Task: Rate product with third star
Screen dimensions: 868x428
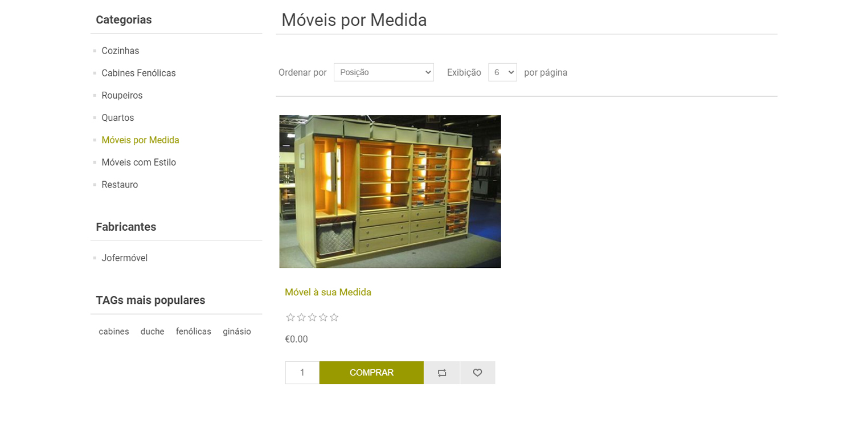Action: pyautogui.click(x=312, y=317)
